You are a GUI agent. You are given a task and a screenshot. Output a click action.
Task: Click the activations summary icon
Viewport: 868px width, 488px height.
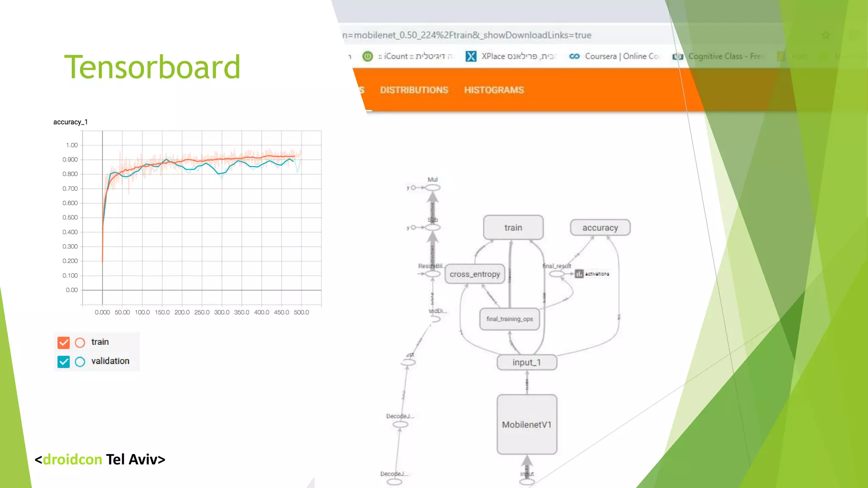[579, 274]
